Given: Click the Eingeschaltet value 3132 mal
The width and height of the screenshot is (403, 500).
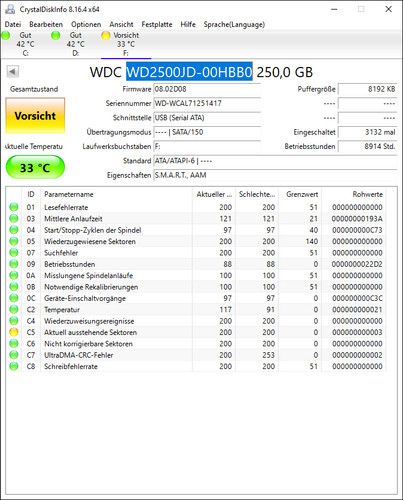Looking at the screenshot, I should pos(367,132).
